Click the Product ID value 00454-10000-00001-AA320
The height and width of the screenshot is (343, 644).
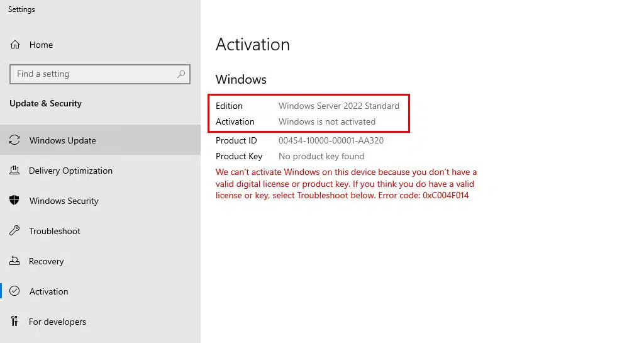[x=331, y=140]
